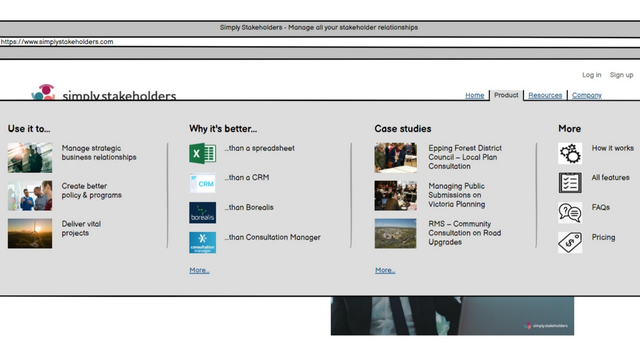Click the Excel spreadsheet icon
This screenshot has height=360, width=640.
coord(202,153)
